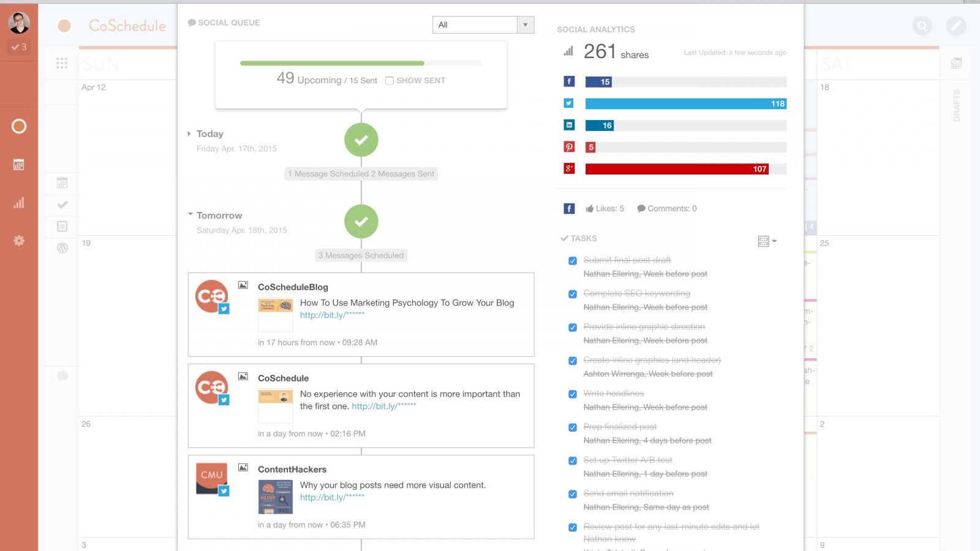Screen dimensions: 980x551
Task: Click the settings gear icon in left sidebar
Action: (x=19, y=241)
